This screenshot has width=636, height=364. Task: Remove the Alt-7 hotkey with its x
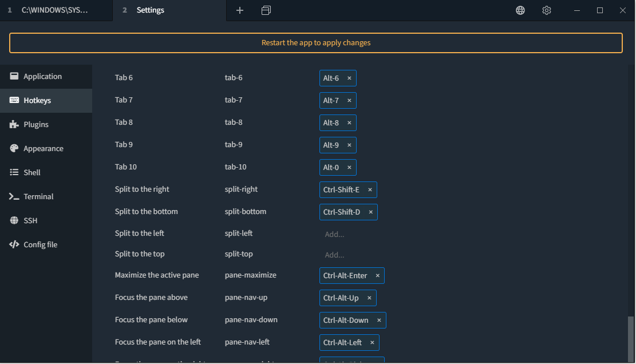pos(349,101)
